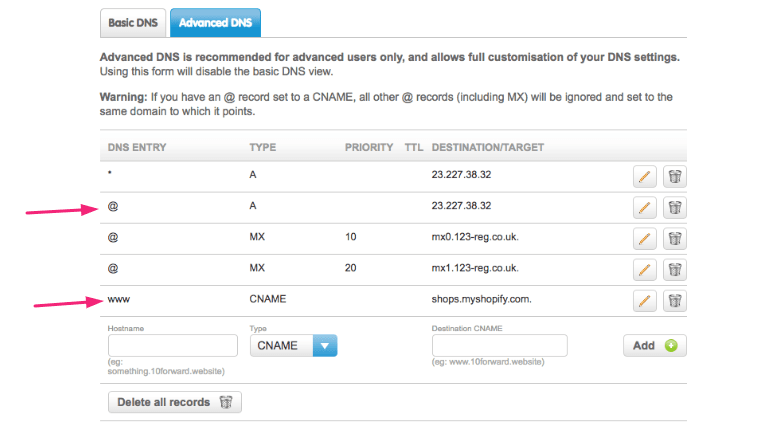Open the Advanced DNS tab

216,23
